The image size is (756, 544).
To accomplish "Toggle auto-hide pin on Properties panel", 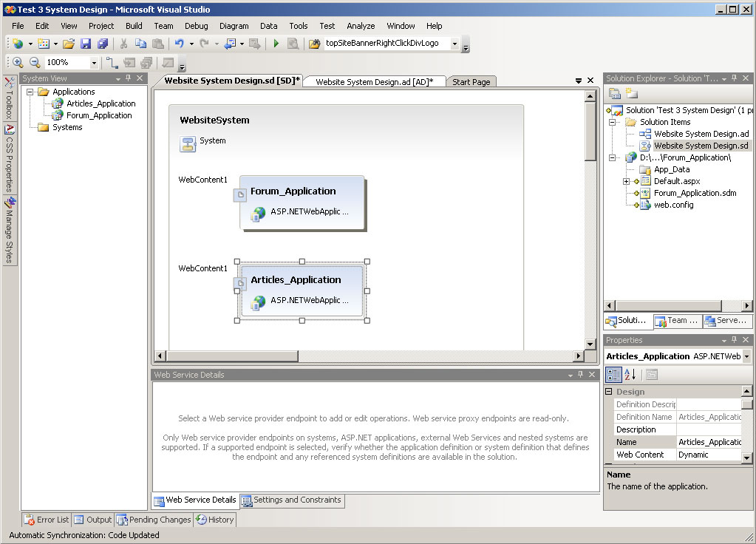I will (735, 340).
